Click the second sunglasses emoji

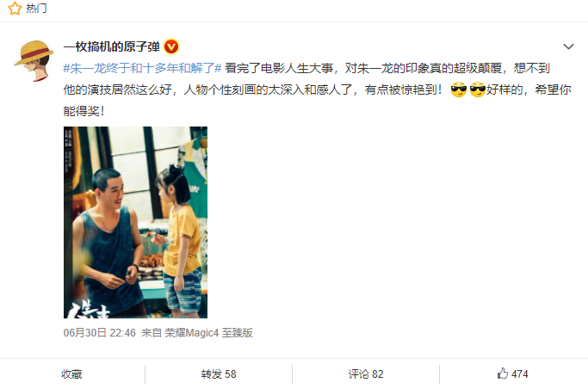[x=478, y=90]
